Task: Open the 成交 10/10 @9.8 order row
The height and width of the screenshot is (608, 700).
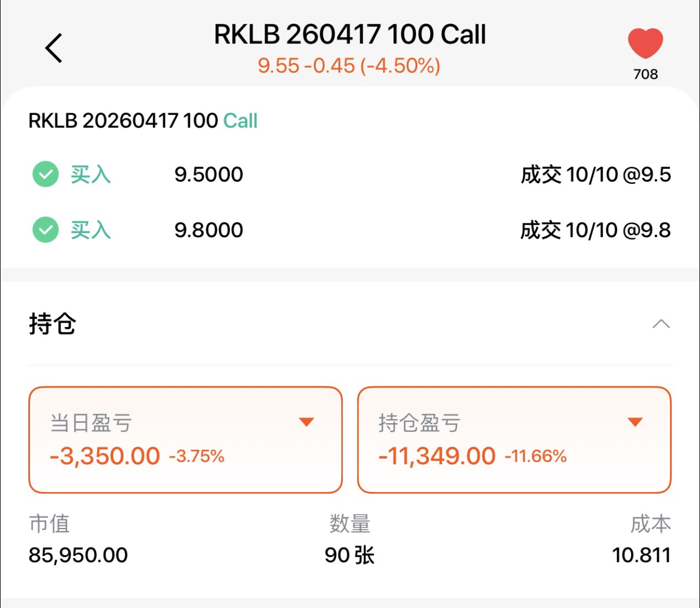Action: click(x=350, y=230)
